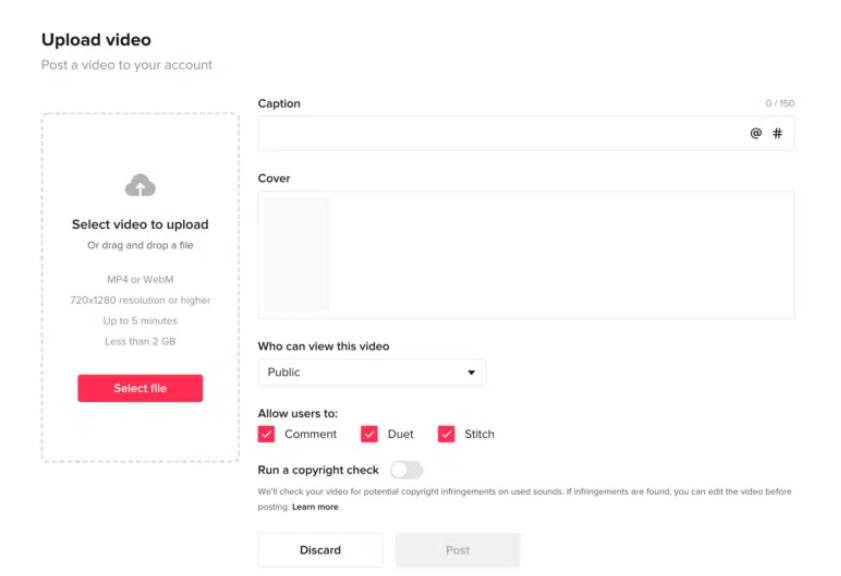Uncheck the Comment checkbox
841x576 pixels.
click(266, 434)
